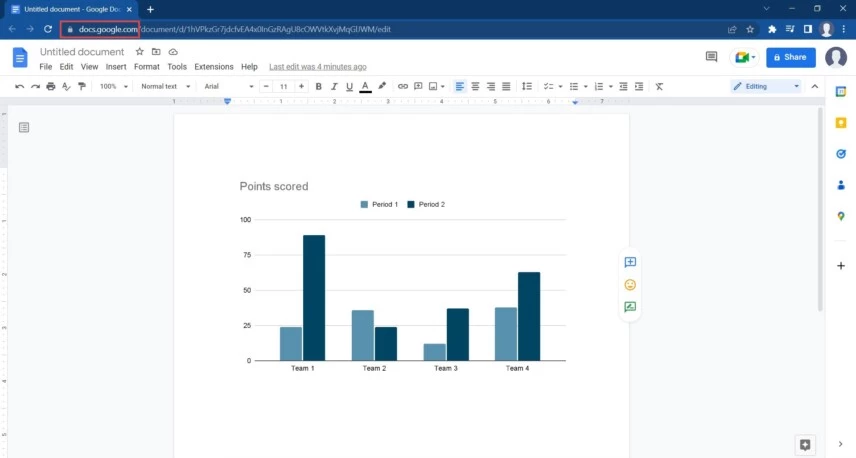The image size is (856, 458).
Task: Click the Clear formatting icon
Action: [x=659, y=86]
